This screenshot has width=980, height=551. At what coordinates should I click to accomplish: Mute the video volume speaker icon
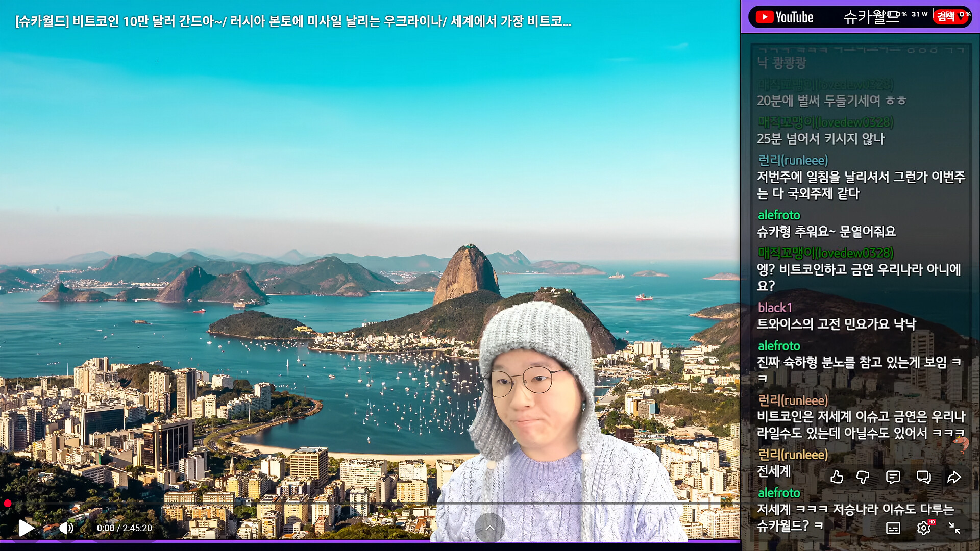(x=66, y=528)
